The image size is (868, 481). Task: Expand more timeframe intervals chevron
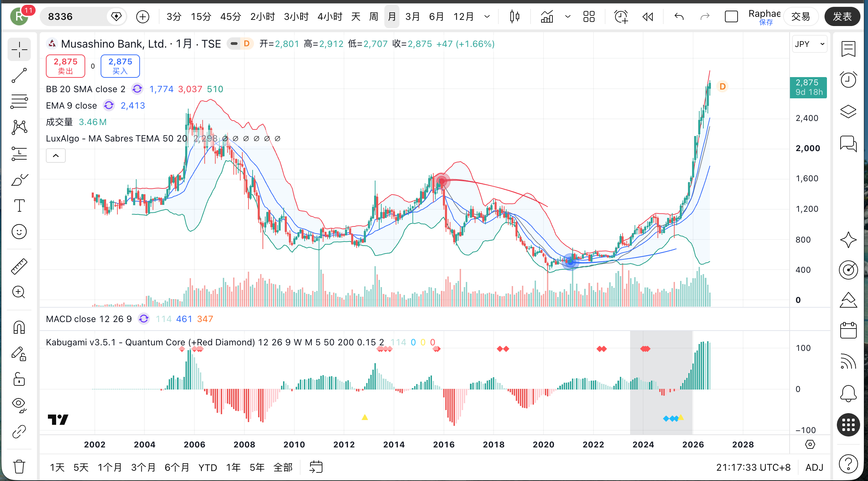(487, 16)
